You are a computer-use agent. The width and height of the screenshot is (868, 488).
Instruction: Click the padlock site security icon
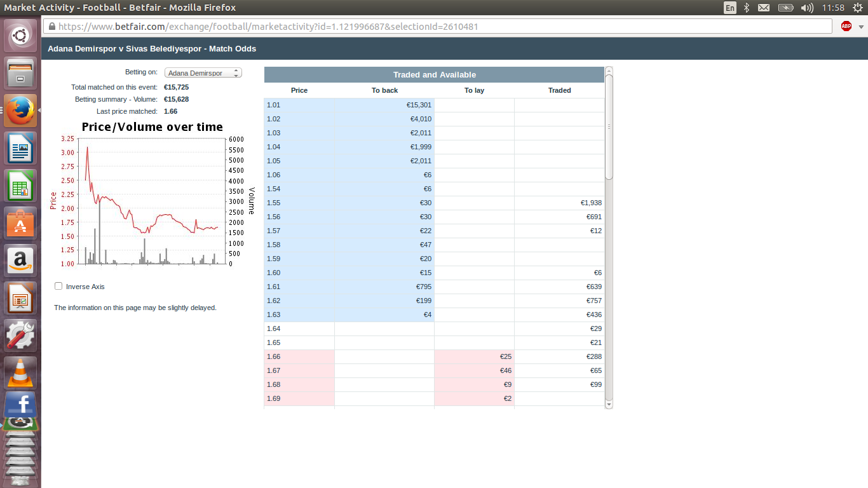[x=51, y=26]
